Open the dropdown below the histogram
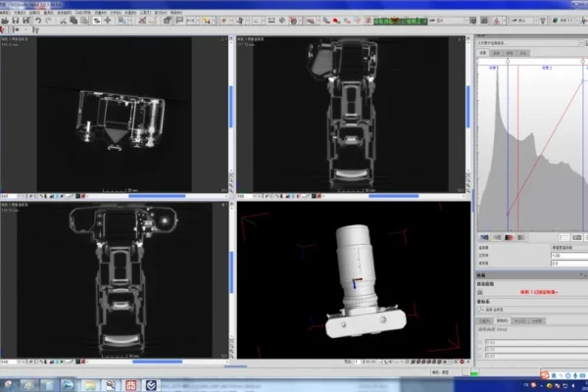Image resolution: width=588 pixels, height=392 pixels. point(566,248)
